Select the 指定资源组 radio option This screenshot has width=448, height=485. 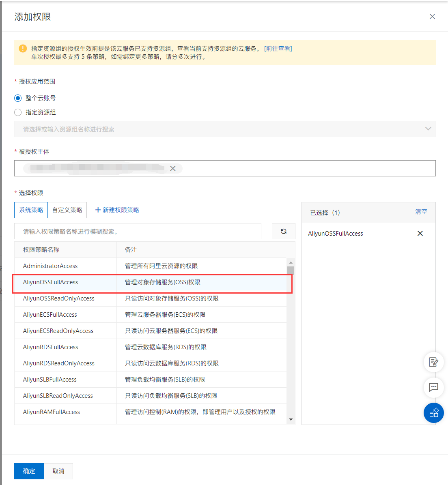click(x=18, y=112)
